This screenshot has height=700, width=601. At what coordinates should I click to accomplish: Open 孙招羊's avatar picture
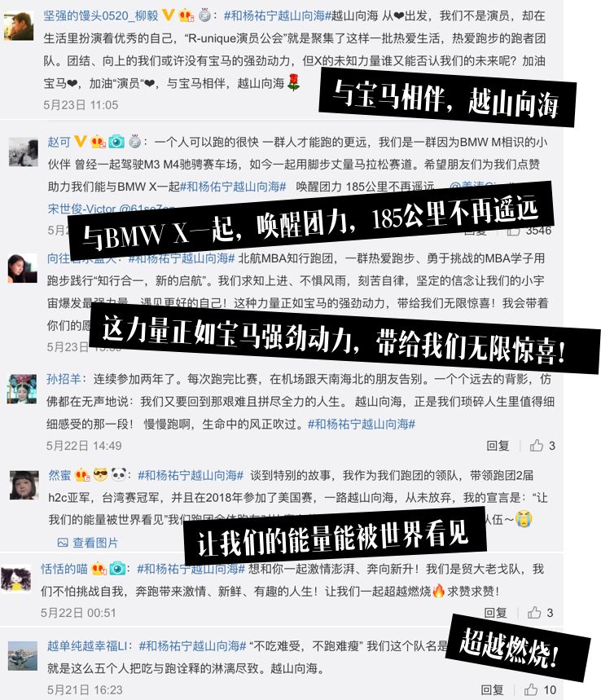[22, 390]
